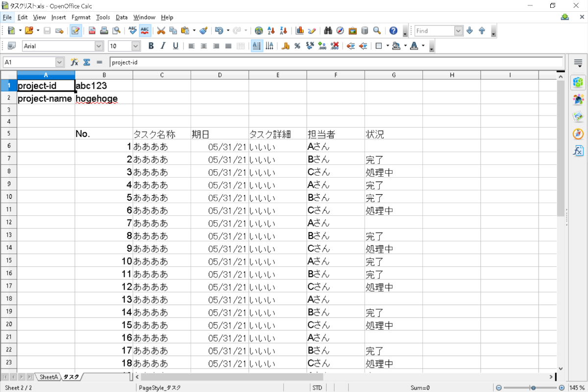Image resolution: width=588 pixels, height=392 pixels.
Task: Toggle Underline formatting
Action: coord(175,46)
